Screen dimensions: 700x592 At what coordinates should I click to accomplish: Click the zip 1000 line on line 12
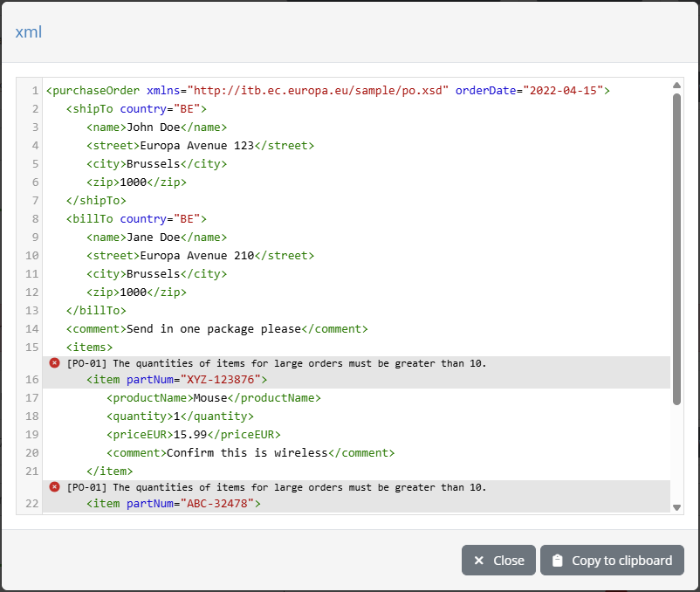point(136,292)
